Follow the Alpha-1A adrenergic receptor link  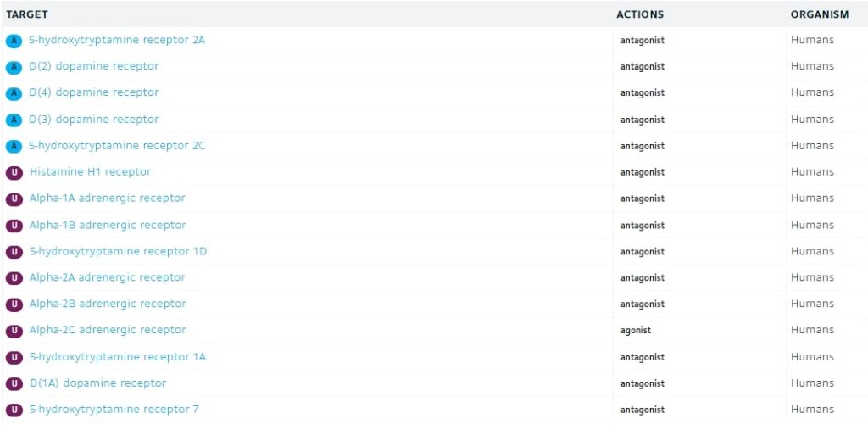tap(108, 198)
